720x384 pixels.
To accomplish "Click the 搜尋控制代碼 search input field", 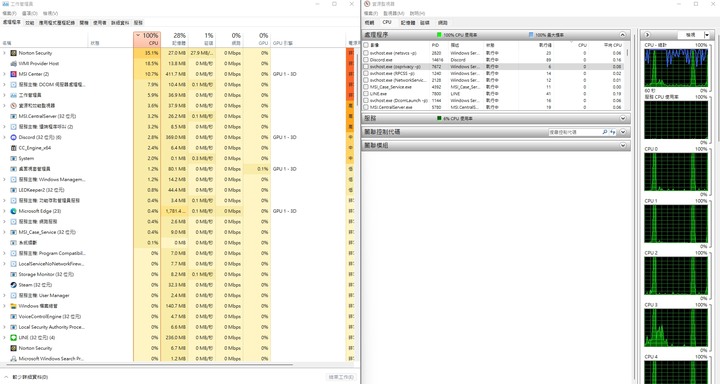I will 575,132.
